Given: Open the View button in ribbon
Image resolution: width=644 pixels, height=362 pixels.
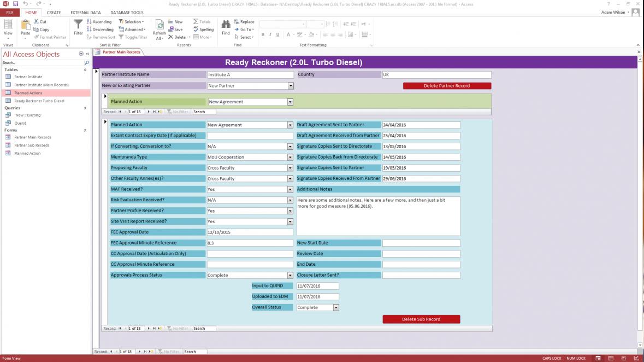Looking at the screenshot, I should pos(8,28).
